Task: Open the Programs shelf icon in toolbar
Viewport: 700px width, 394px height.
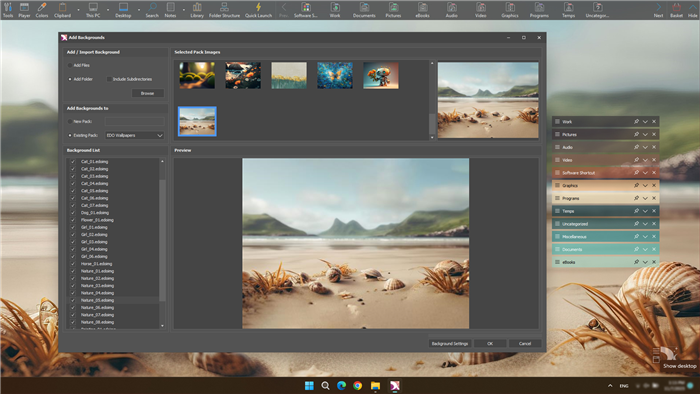Action: pos(539,9)
